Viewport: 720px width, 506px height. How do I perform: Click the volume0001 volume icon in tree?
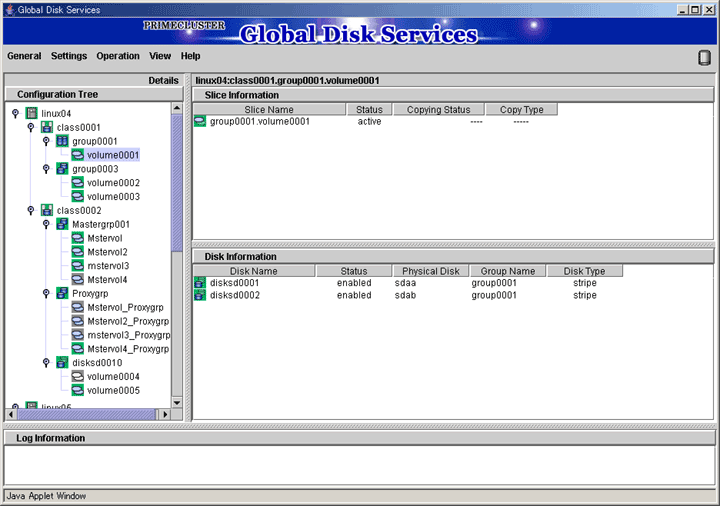pos(78,155)
